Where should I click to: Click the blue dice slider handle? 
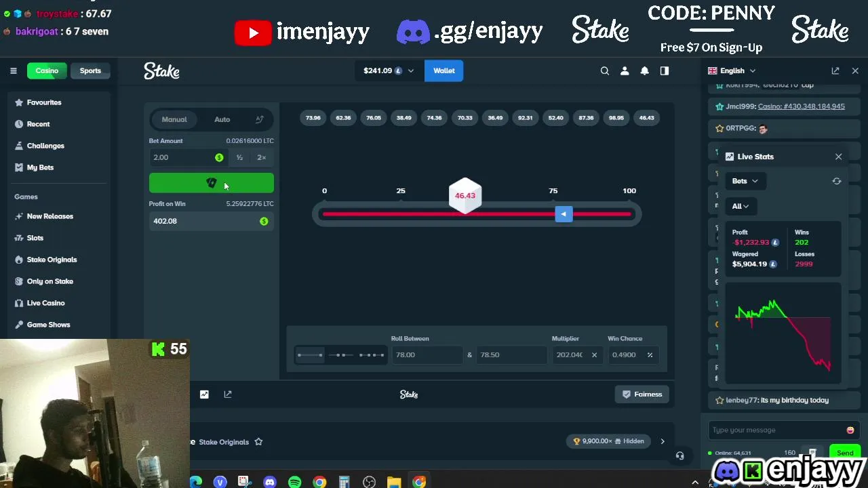click(x=564, y=214)
